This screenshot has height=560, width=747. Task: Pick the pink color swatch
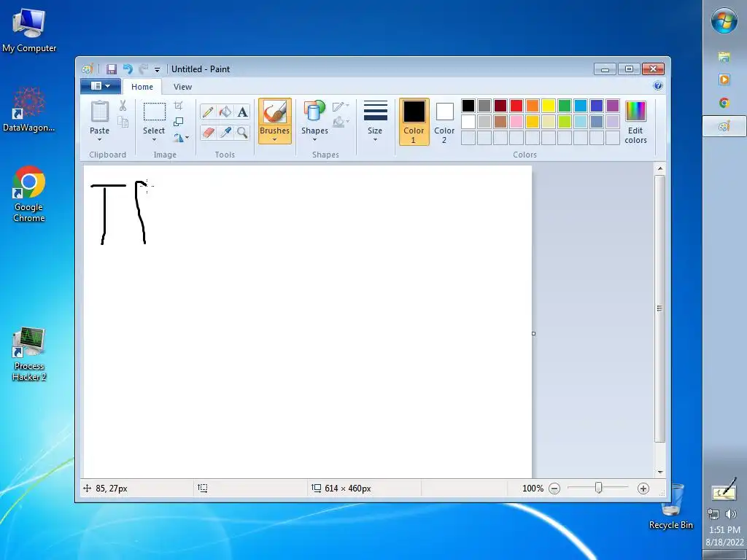tap(516, 122)
